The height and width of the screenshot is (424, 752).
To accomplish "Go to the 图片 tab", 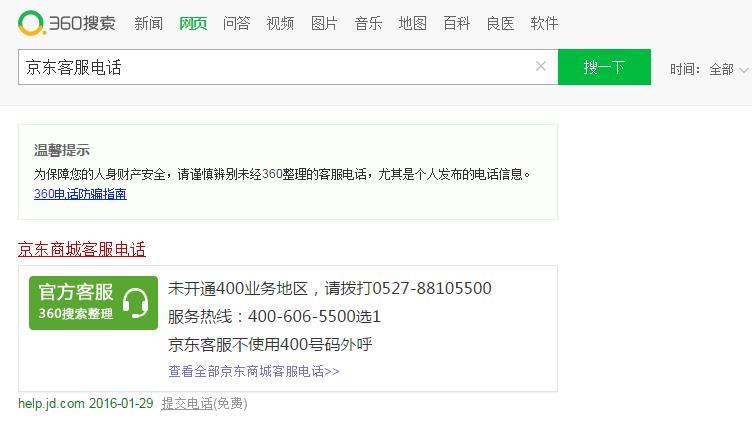I will tap(324, 23).
